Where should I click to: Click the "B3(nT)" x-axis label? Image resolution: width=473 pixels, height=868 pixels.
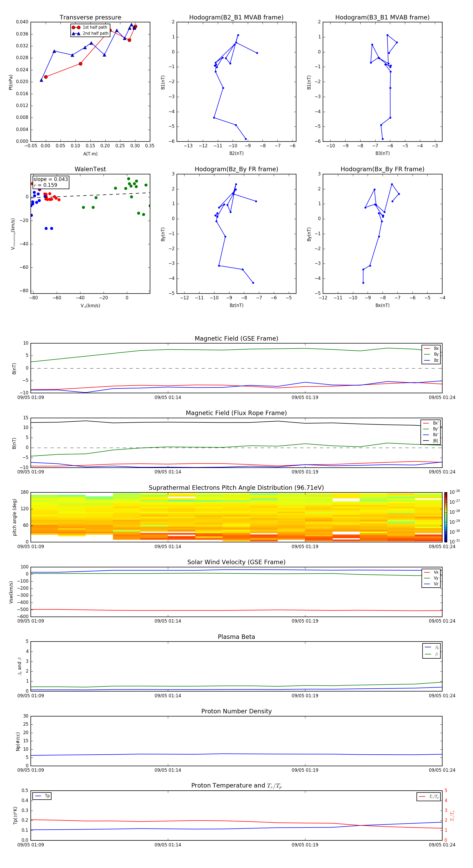tap(382, 153)
